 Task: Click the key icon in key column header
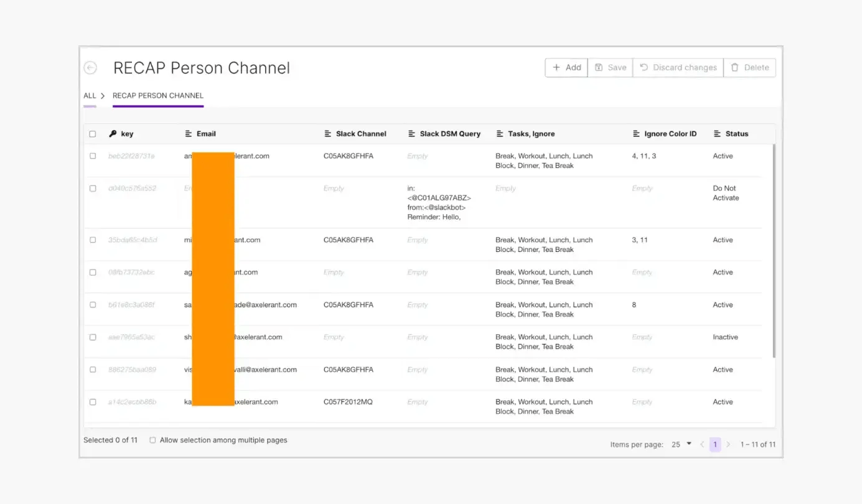point(113,134)
